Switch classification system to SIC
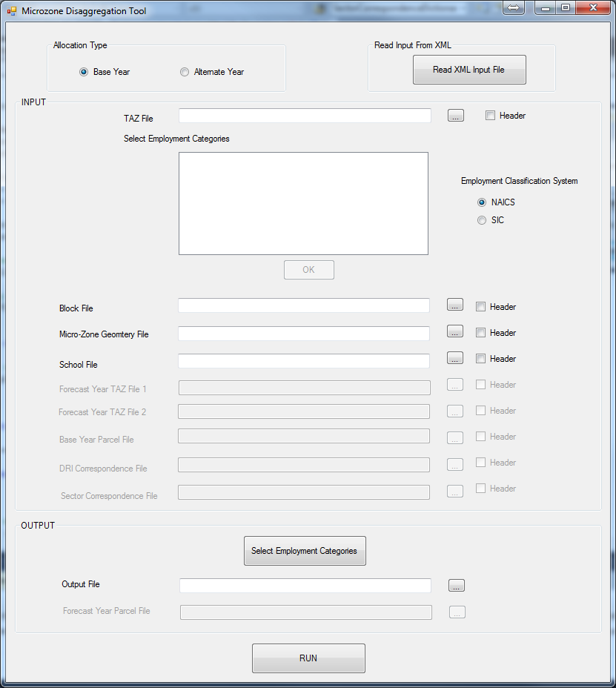 482,220
